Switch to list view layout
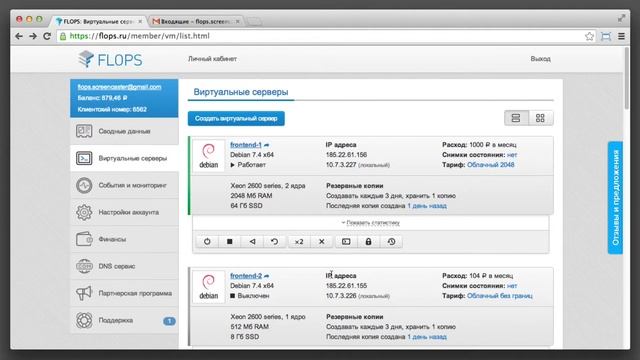The width and height of the screenshot is (640, 360). [516, 118]
